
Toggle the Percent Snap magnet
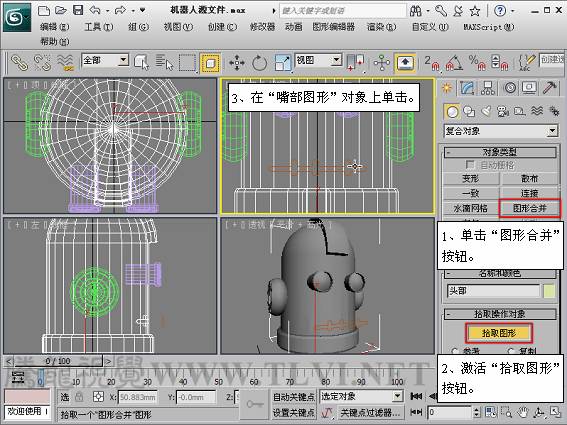(x=477, y=63)
